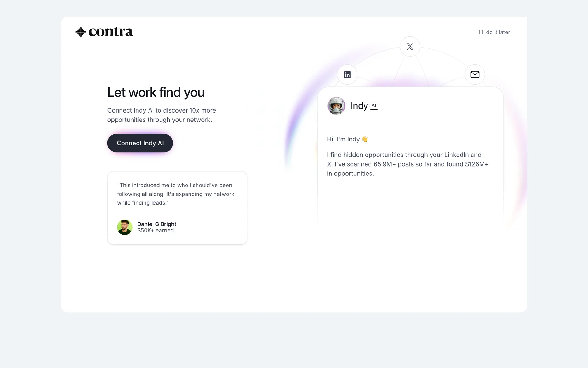This screenshot has width=588, height=368.
Task: Click the contra wordmark text
Action: (111, 32)
